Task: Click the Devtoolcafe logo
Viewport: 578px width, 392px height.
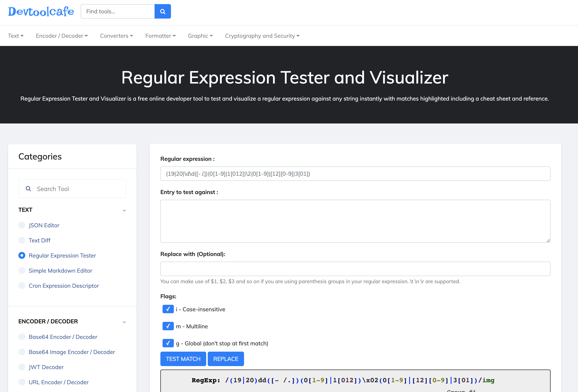Action: coord(41,11)
